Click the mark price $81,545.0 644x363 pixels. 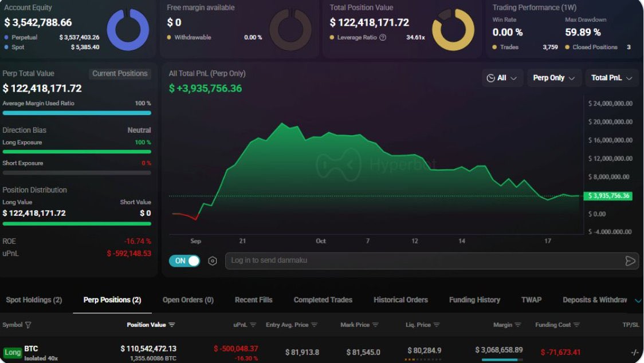[363, 352]
